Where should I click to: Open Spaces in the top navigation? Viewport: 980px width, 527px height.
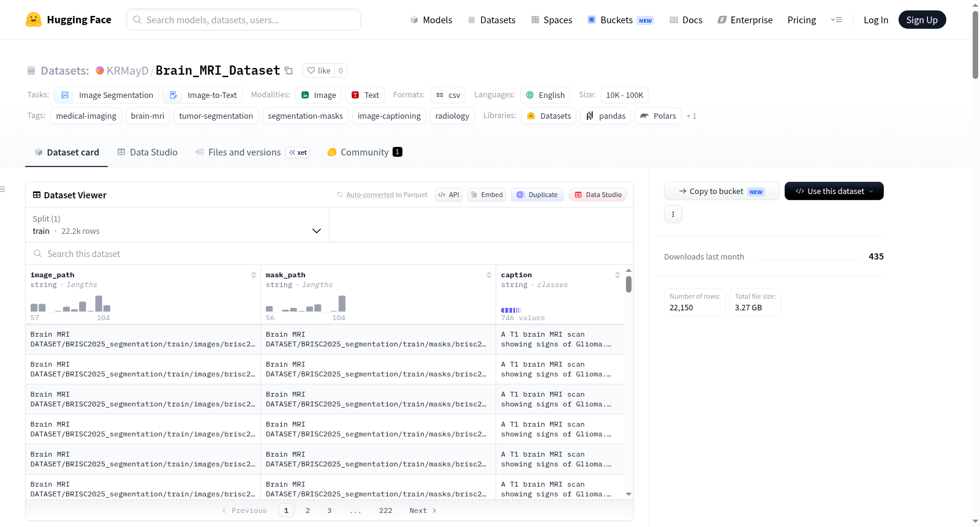pos(552,20)
